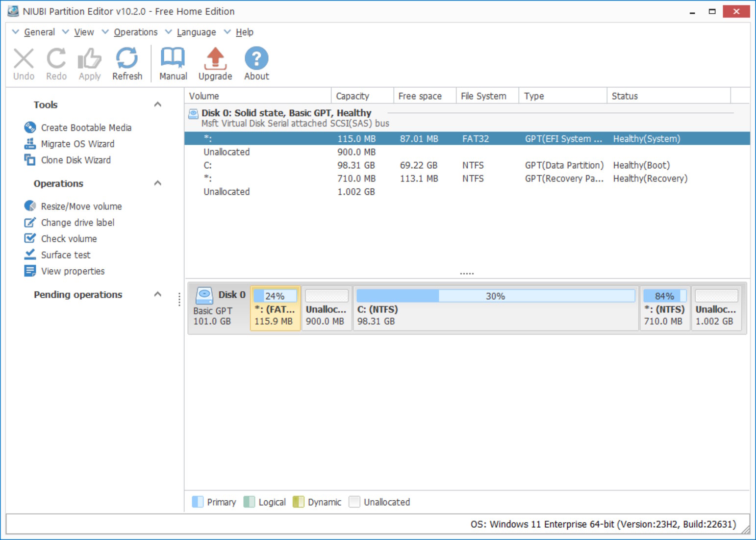This screenshot has width=756, height=540.
Task: Click the 24% usage bar
Action: 275,296
